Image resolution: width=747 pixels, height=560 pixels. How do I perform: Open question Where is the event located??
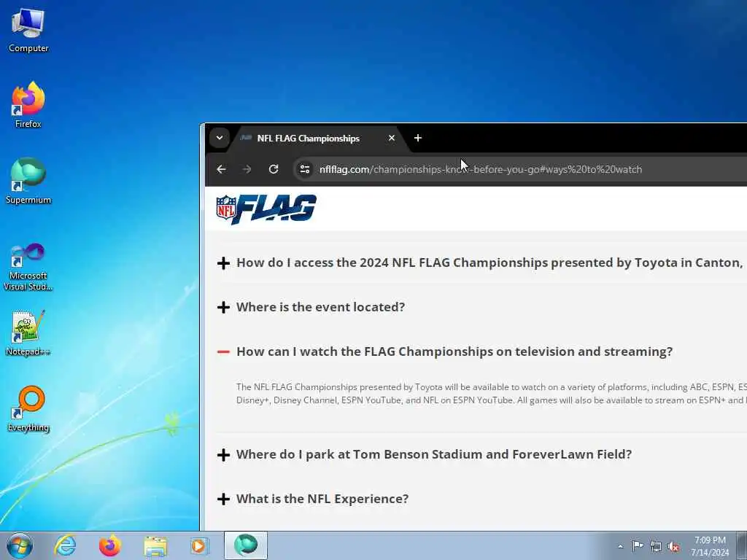pos(321,307)
